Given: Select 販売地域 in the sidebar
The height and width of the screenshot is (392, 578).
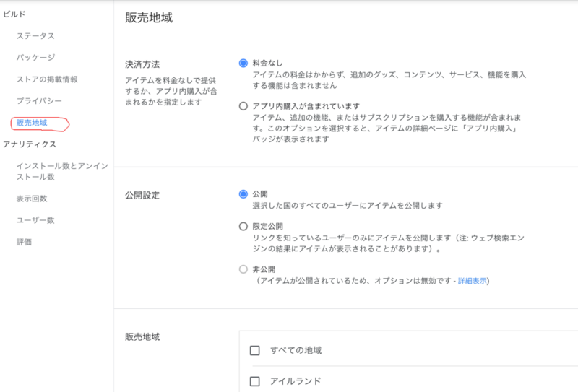Looking at the screenshot, I should pos(32,123).
